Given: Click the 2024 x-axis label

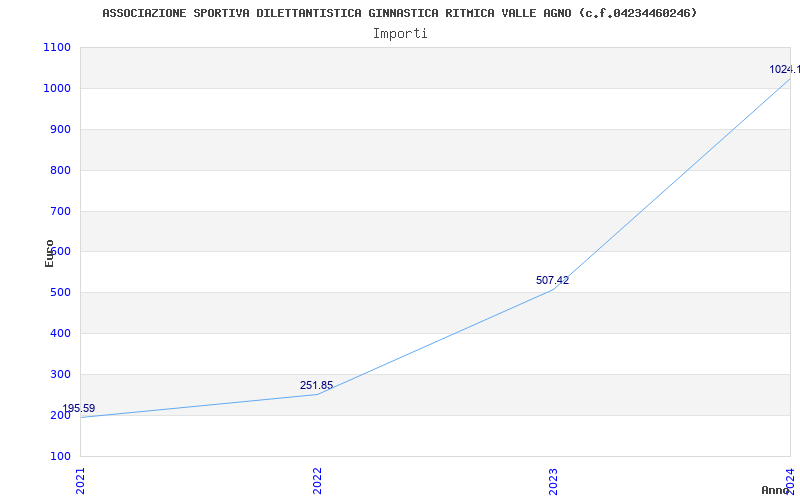Looking at the screenshot, I should 791,480.
